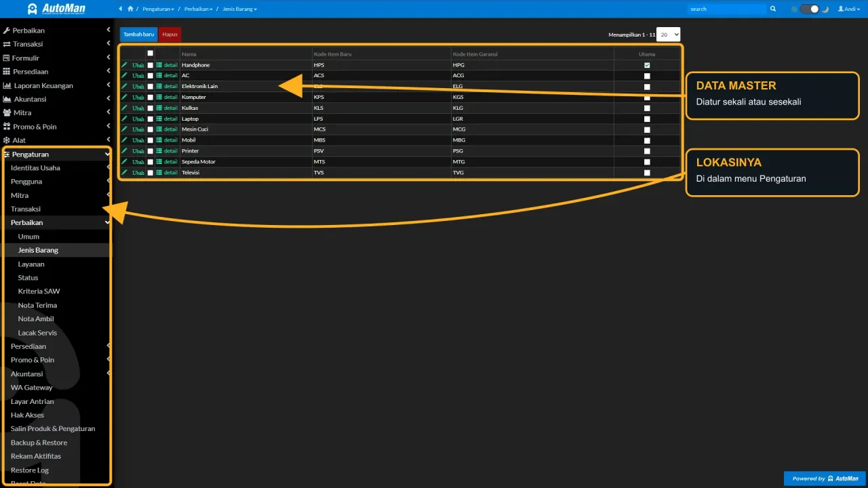
Task: Click the search magnifier icon
Action: coord(772,9)
